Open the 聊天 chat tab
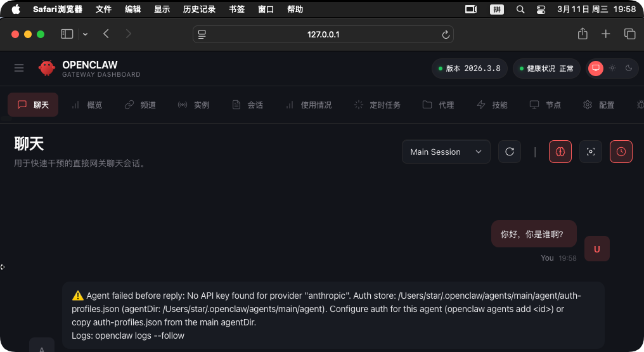Screen dimensions: 644x352 (33, 105)
